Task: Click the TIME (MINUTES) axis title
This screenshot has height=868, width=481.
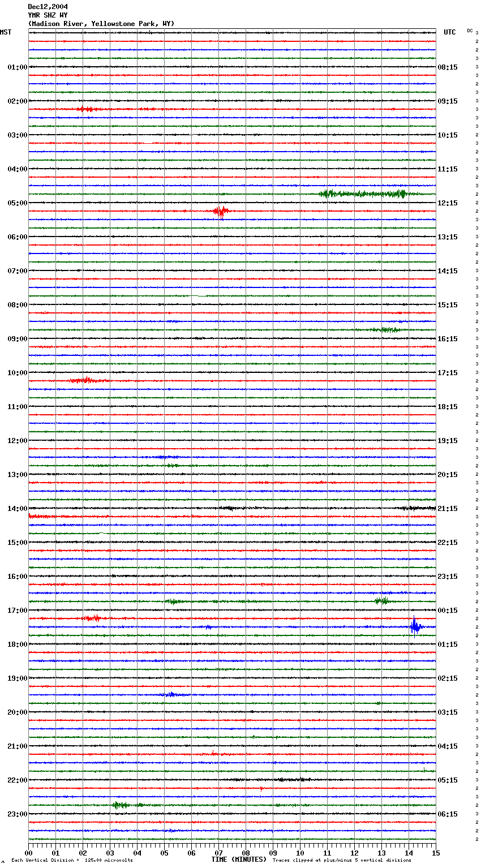Action: (239, 860)
